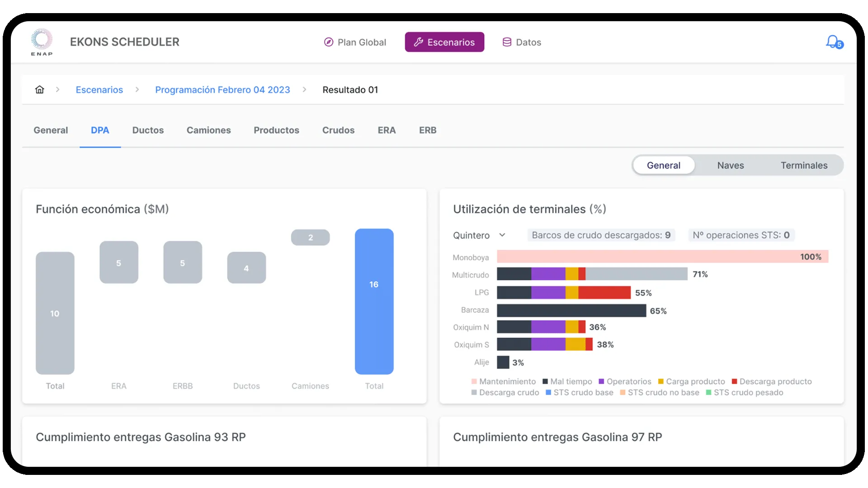
Task: Click the Datos database icon
Action: coord(507,42)
